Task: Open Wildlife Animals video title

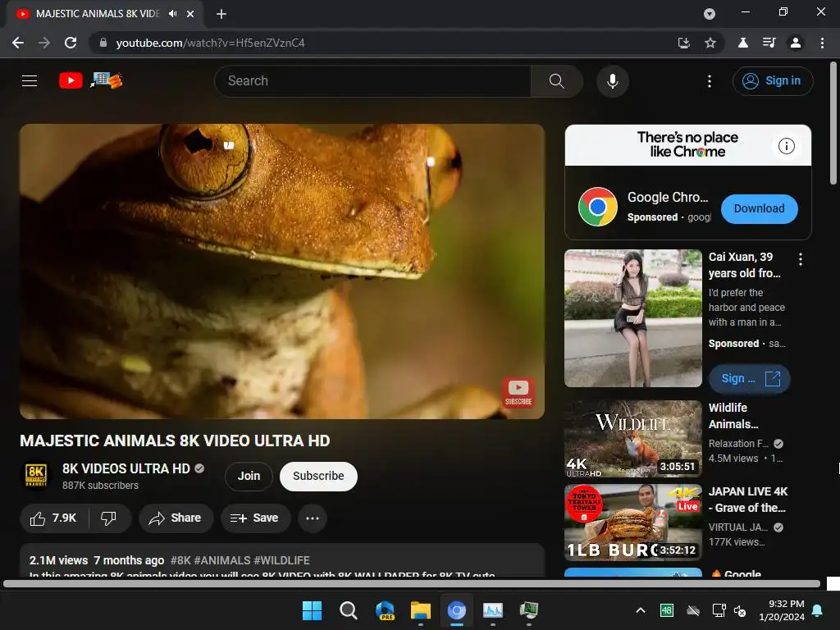Action: pos(733,416)
